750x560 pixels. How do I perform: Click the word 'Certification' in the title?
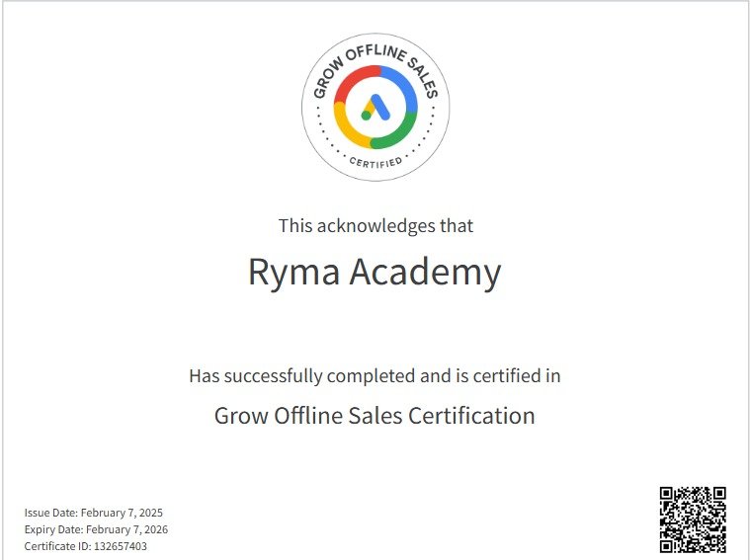point(470,415)
